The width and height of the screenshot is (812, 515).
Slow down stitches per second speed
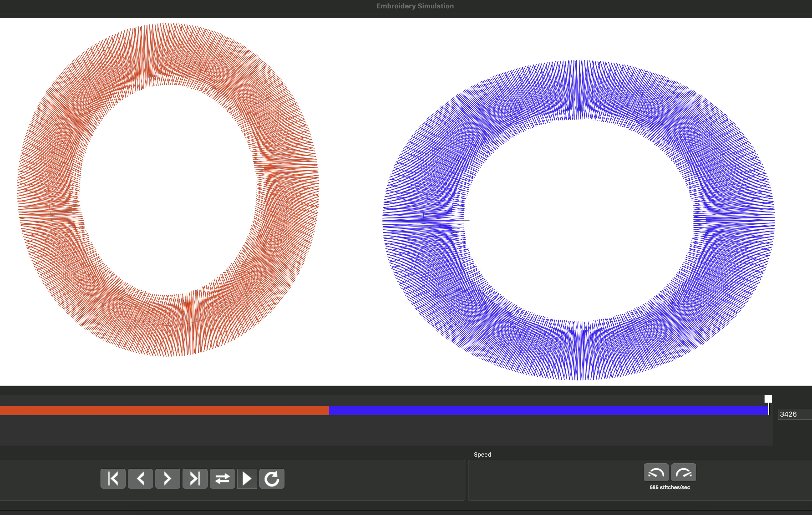656,472
